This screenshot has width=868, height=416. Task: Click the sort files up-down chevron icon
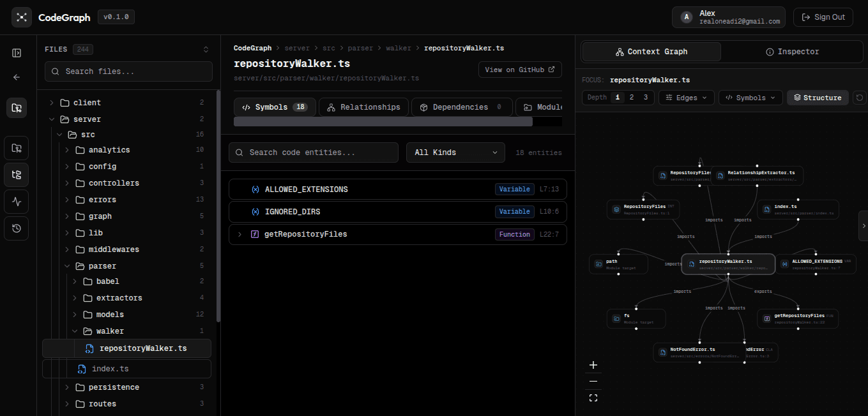[206, 50]
